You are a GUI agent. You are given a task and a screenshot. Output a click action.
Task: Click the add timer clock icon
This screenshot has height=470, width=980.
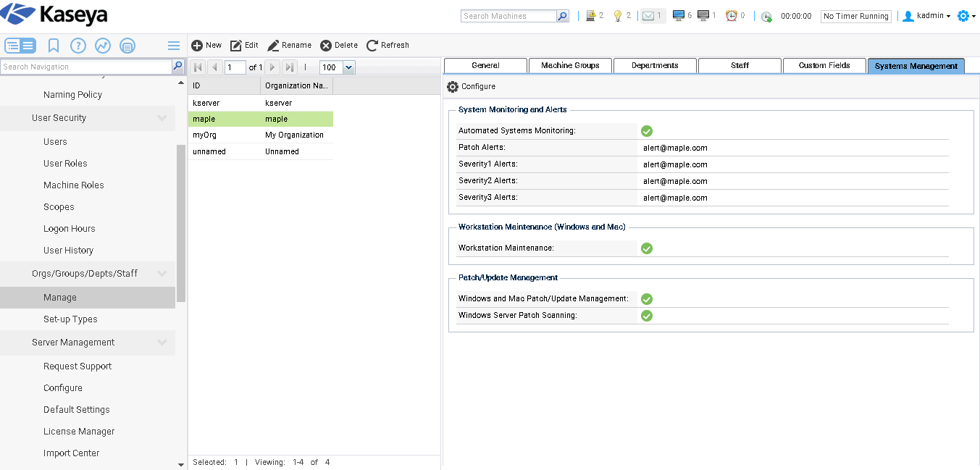(x=766, y=16)
